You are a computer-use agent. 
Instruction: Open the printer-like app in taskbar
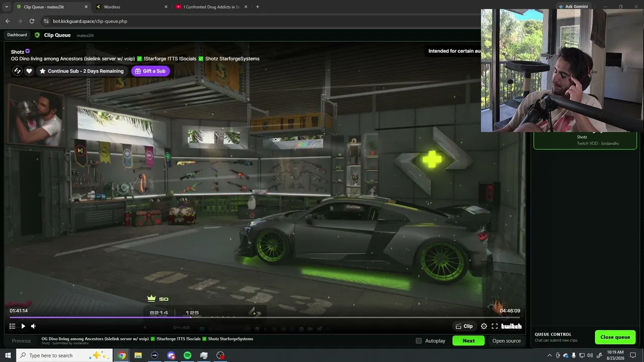[x=204, y=355]
